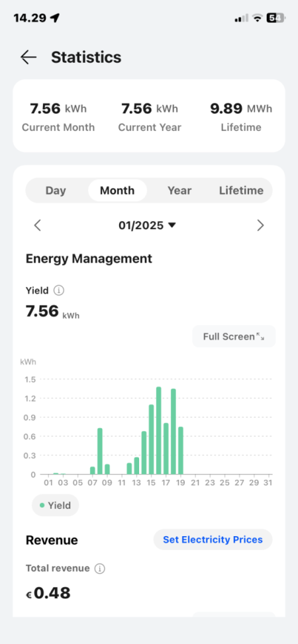Go back using the arrow icon

tap(28, 57)
